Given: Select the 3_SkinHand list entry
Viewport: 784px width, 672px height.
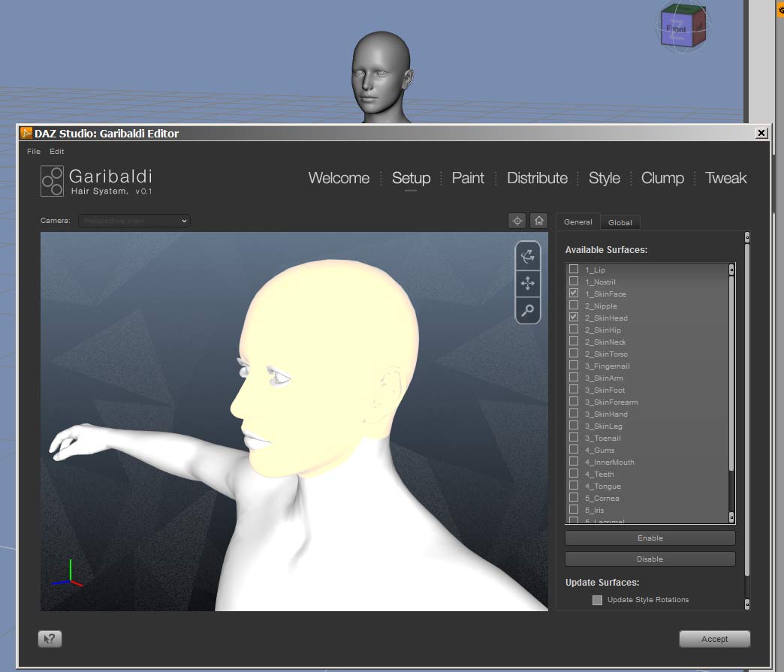Looking at the screenshot, I should (606, 414).
